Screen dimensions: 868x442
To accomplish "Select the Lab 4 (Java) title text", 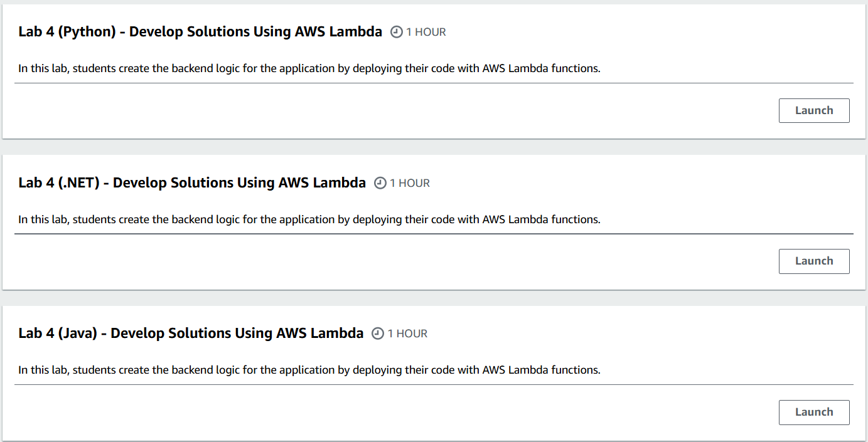I will click(191, 334).
